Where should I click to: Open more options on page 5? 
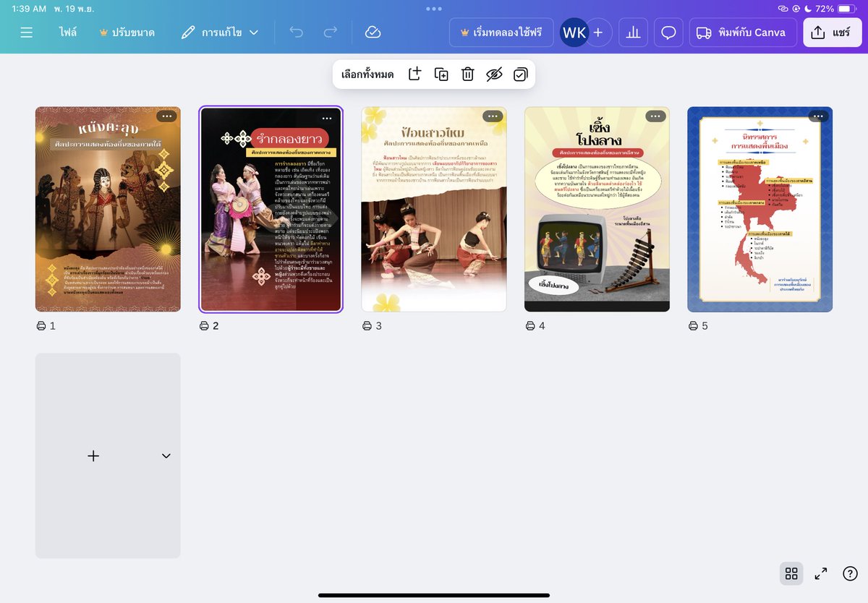pos(818,116)
